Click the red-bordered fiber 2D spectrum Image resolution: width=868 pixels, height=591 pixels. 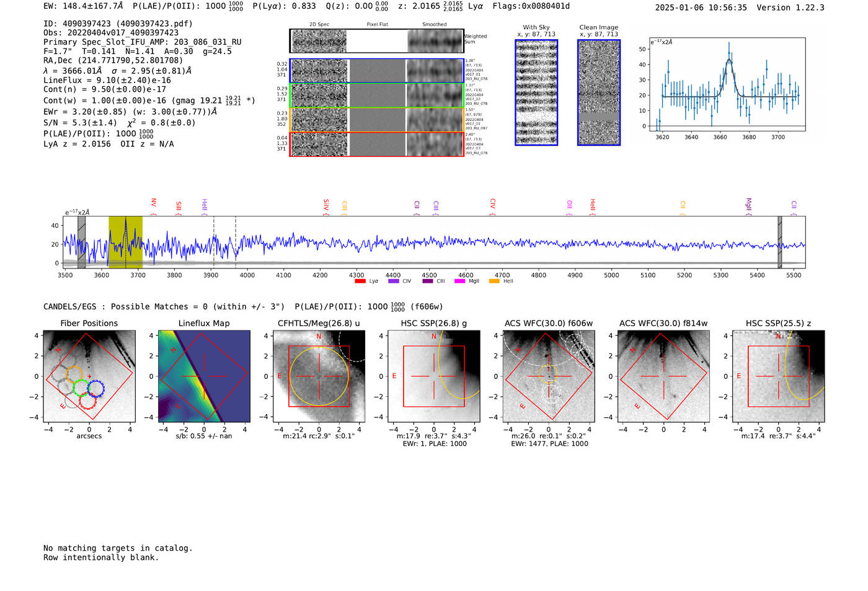coord(376,144)
